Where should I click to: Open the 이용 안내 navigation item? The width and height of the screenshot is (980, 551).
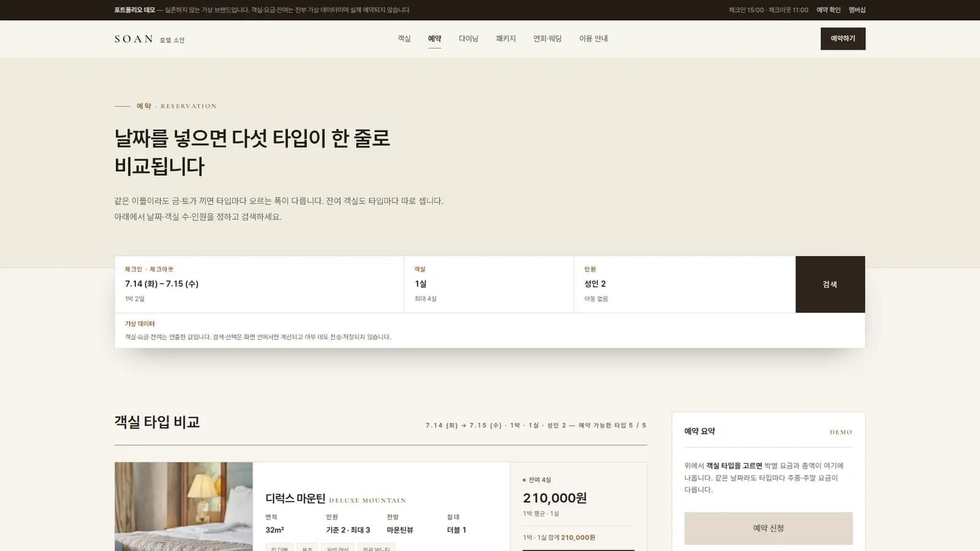click(x=594, y=39)
